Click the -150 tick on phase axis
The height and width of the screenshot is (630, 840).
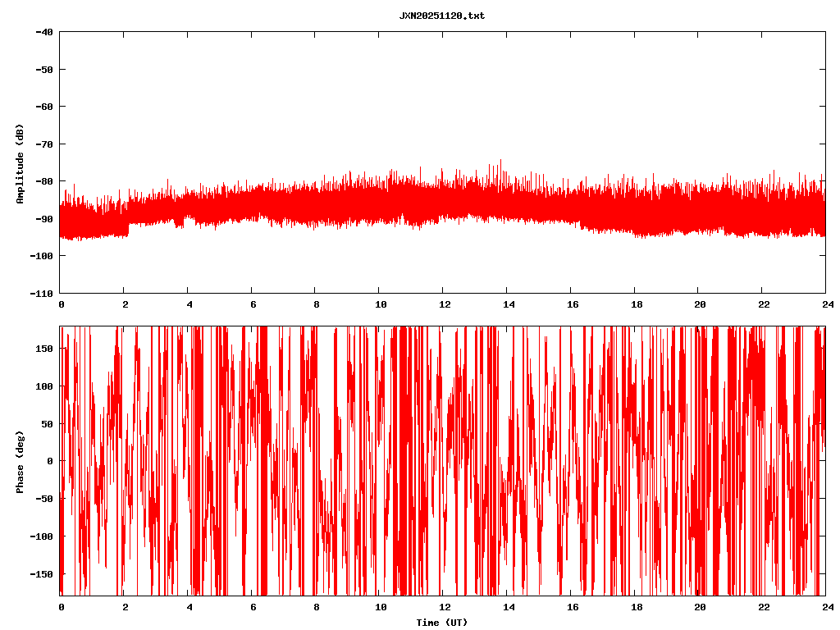coord(42,573)
